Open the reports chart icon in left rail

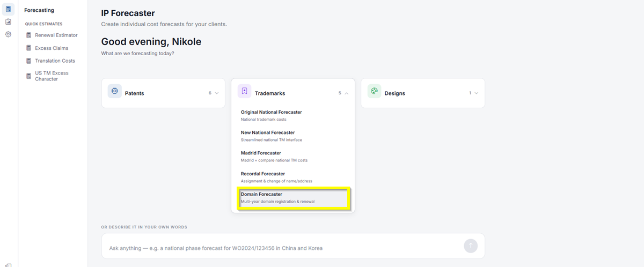click(8, 22)
